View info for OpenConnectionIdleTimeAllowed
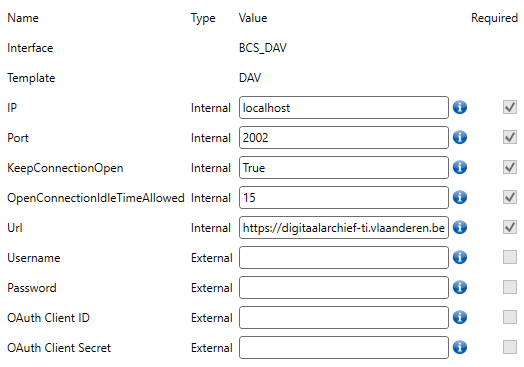 pos(460,197)
